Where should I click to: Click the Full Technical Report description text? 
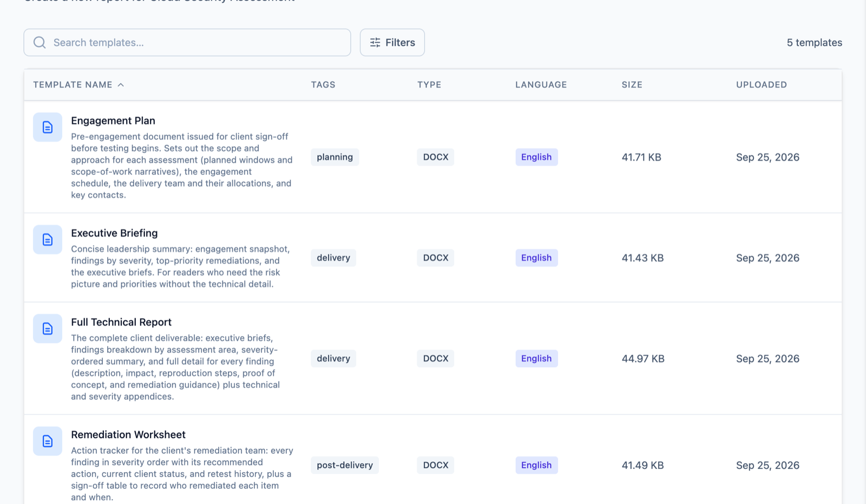[176, 367]
